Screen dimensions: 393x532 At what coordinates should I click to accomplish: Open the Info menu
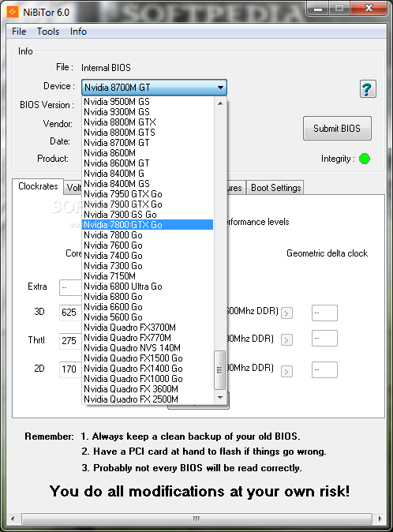coord(78,32)
